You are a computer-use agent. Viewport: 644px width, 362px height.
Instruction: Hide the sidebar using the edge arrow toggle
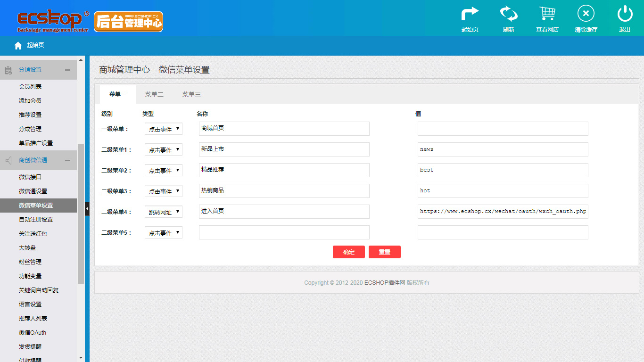coord(87,209)
